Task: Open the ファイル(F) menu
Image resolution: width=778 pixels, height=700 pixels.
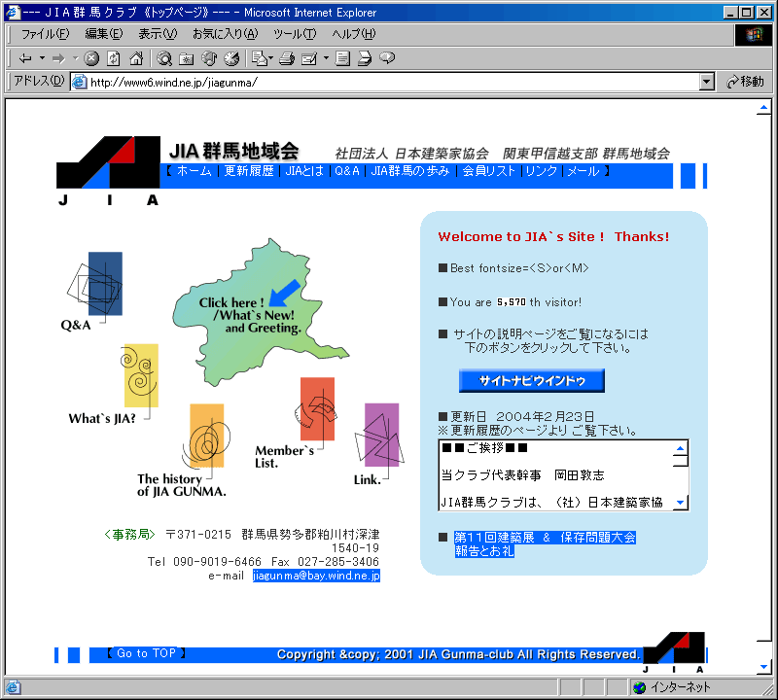Action: click(x=45, y=34)
